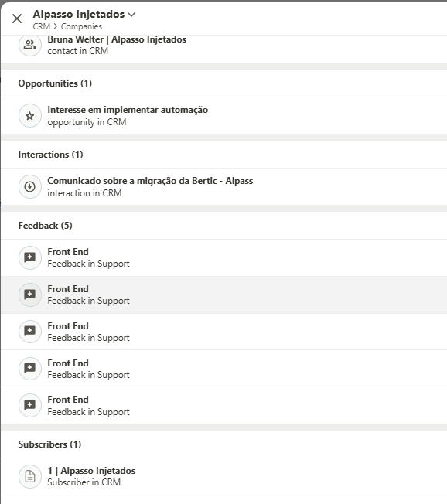Click the lightning interaction icon

(30, 187)
